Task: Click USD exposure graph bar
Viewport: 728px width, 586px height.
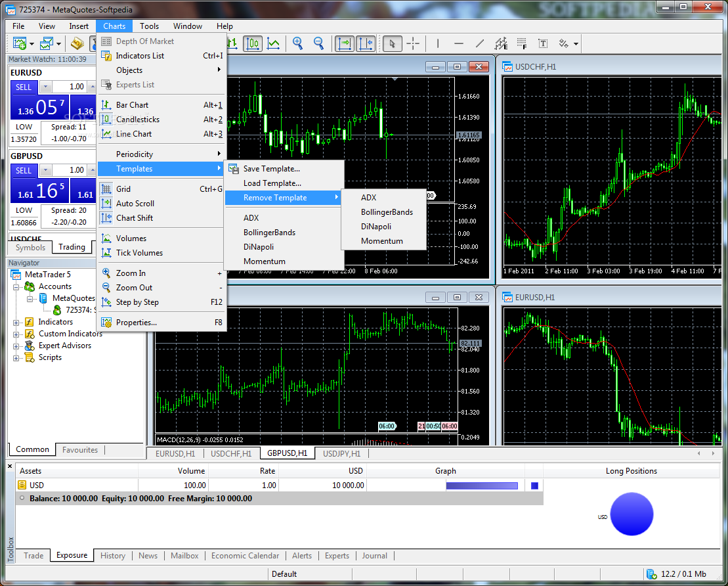Action: pyautogui.click(x=482, y=485)
